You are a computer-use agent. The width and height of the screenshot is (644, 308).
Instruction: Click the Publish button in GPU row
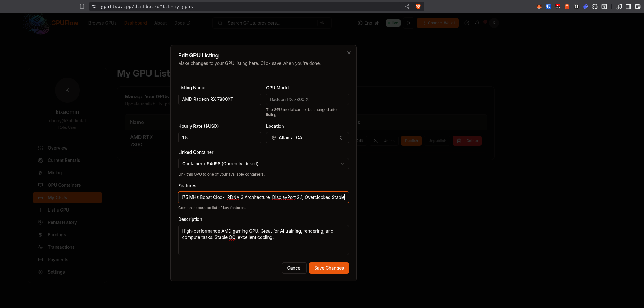click(411, 141)
